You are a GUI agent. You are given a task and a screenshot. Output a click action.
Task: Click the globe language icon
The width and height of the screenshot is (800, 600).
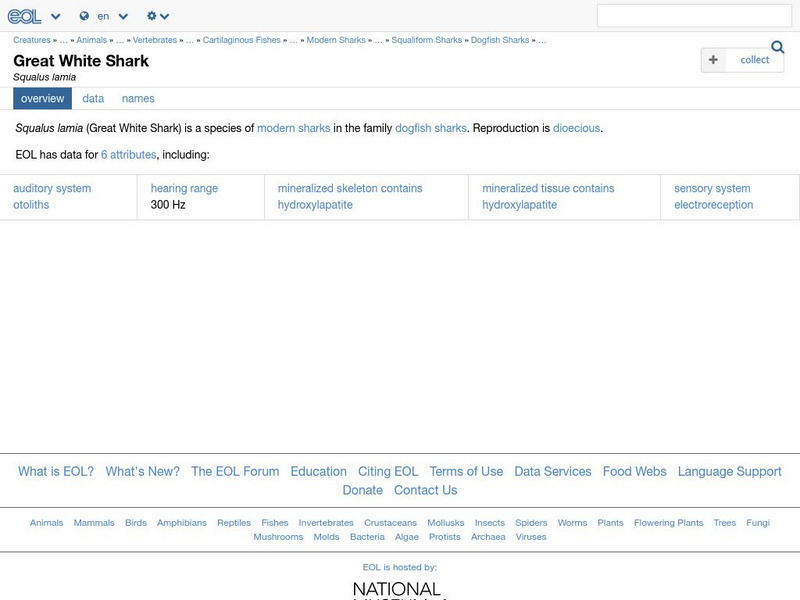(x=84, y=16)
